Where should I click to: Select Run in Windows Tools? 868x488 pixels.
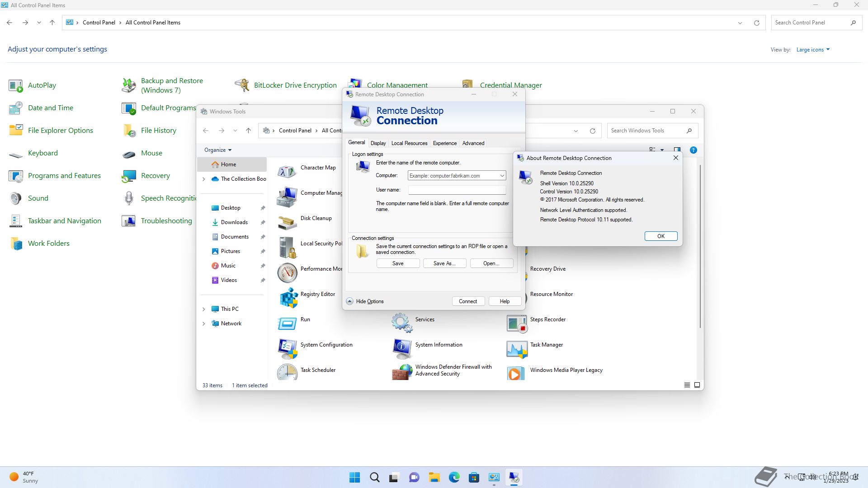tap(305, 319)
